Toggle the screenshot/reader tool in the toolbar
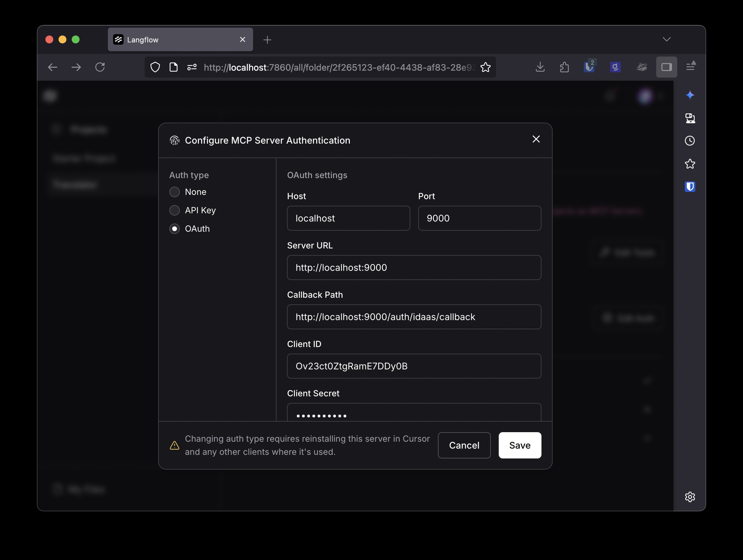Image resolution: width=743 pixels, height=560 pixels. tap(666, 67)
